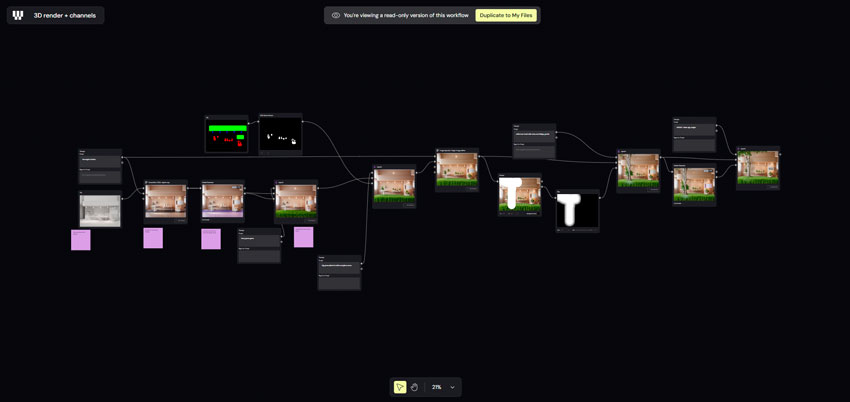This screenshot has height=402, width=850.
Task: Click the read-only eye icon
Action: tap(336, 15)
